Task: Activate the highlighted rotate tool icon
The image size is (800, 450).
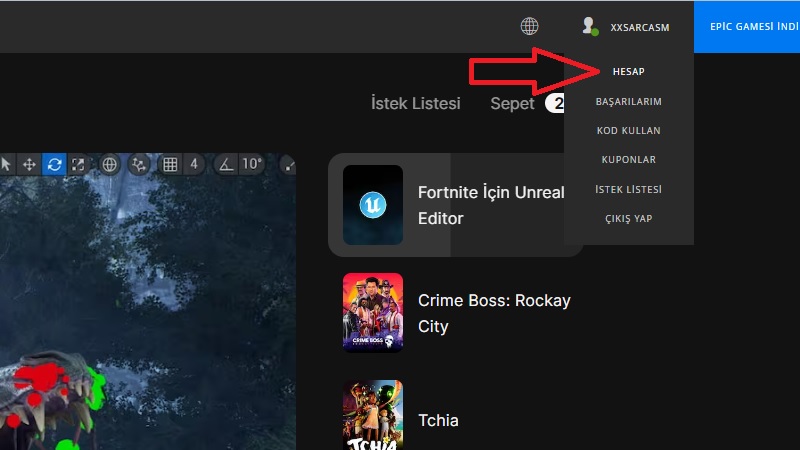Action: [x=54, y=164]
